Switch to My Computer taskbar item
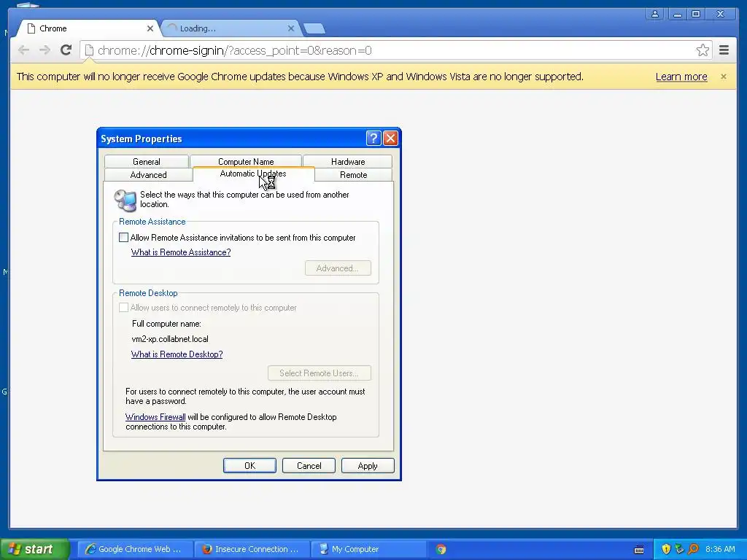Viewport: 747px width, 560px height. [x=368, y=549]
